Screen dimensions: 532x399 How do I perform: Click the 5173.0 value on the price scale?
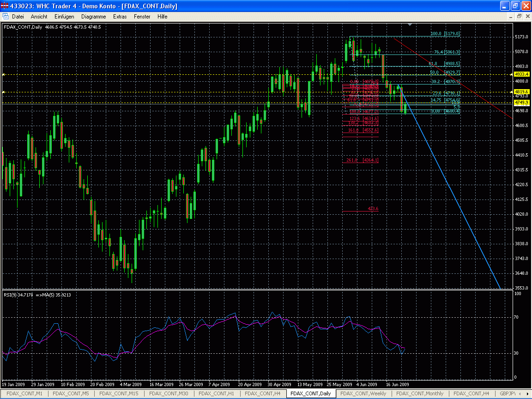pos(521,36)
